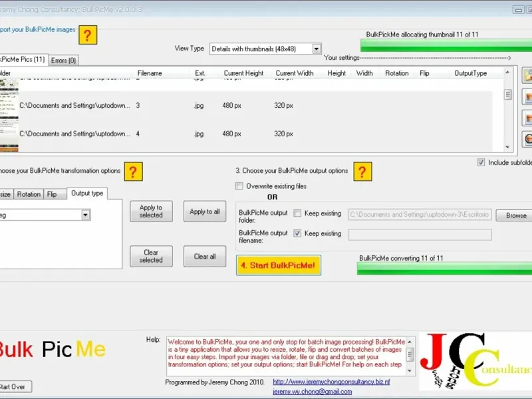Open the Resize transformation tab
532x399 pixels.
(6, 194)
